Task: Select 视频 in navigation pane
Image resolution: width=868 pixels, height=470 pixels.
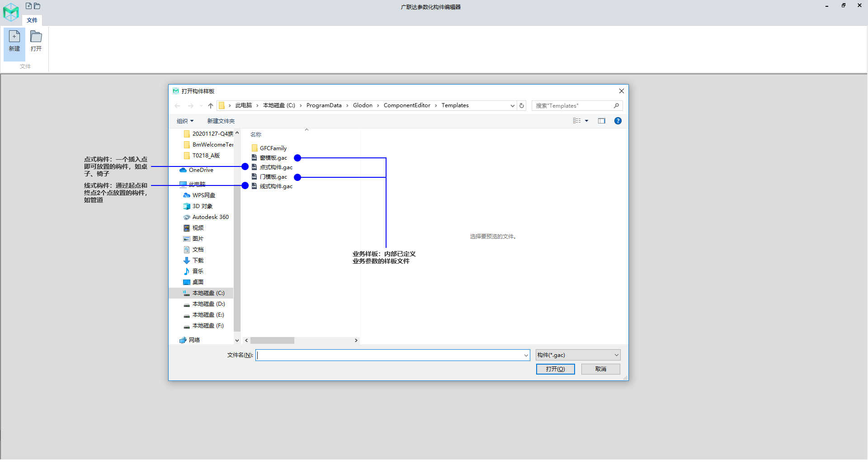Action: pyautogui.click(x=193, y=228)
